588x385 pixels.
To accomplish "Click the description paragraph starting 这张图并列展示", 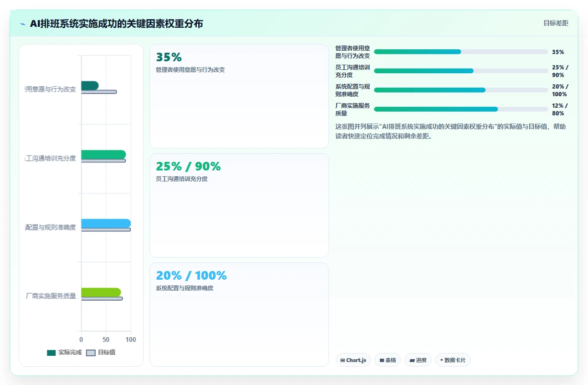I will [x=451, y=131].
